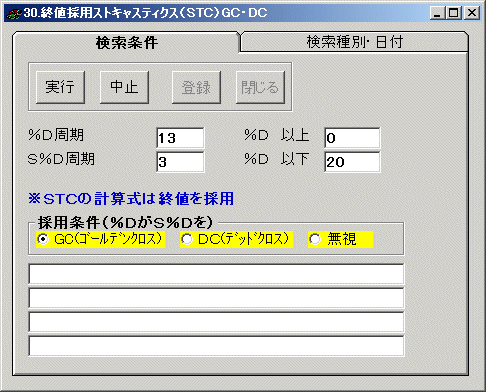Minimize the STC GC・DC window
Viewport: 486px width, 392px height.
click(x=438, y=13)
